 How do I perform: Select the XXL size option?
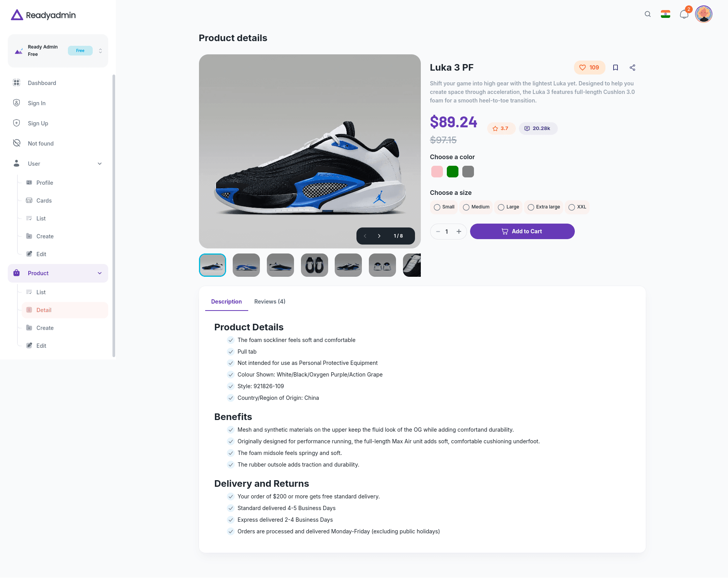click(x=572, y=207)
